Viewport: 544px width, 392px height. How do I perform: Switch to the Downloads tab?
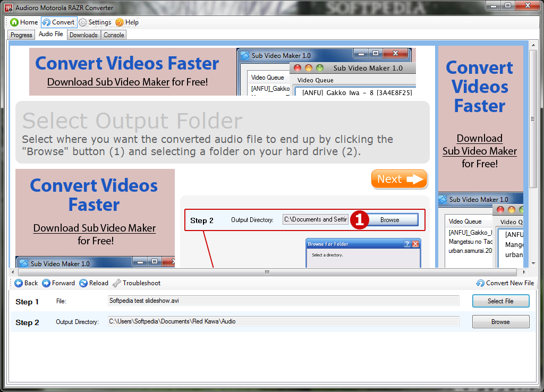(x=83, y=35)
